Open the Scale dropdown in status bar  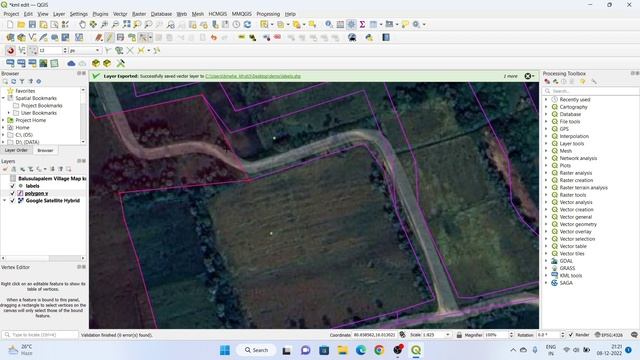(448, 335)
